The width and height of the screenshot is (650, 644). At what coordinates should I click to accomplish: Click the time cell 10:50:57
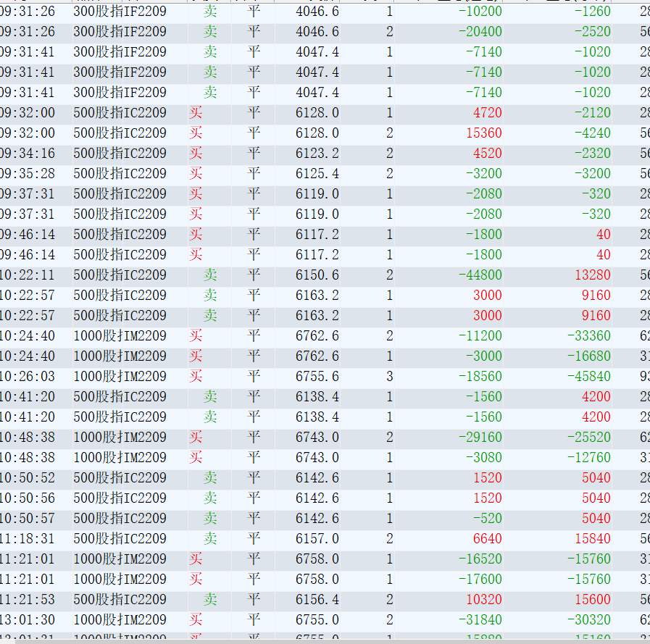click(28, 519)
